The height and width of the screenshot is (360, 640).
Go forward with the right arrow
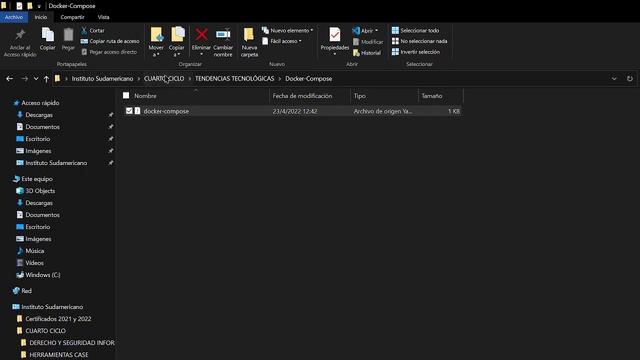click(x=24, y=79)
